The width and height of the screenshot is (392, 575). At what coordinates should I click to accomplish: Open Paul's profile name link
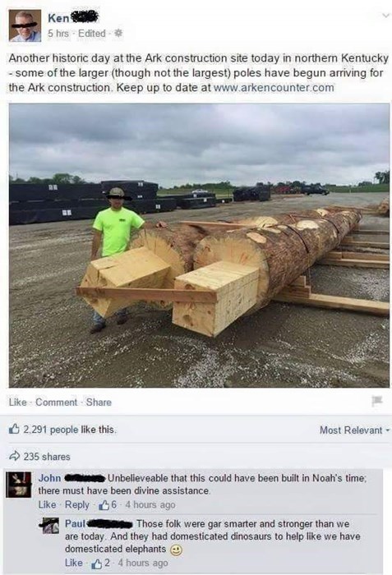point(75,524)
